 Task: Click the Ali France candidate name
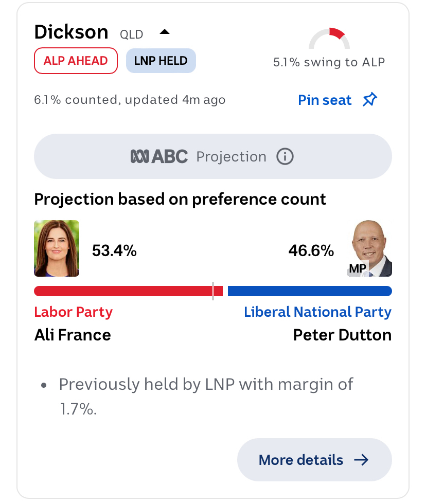[73, 335]
